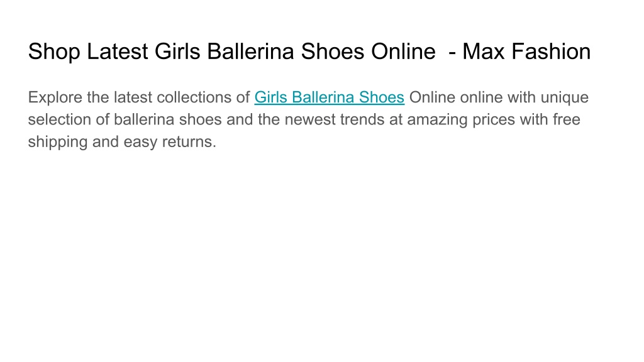This screenshot has width=644, height=362.
Task: Click the slide title heading text
Action: (309, 52)
